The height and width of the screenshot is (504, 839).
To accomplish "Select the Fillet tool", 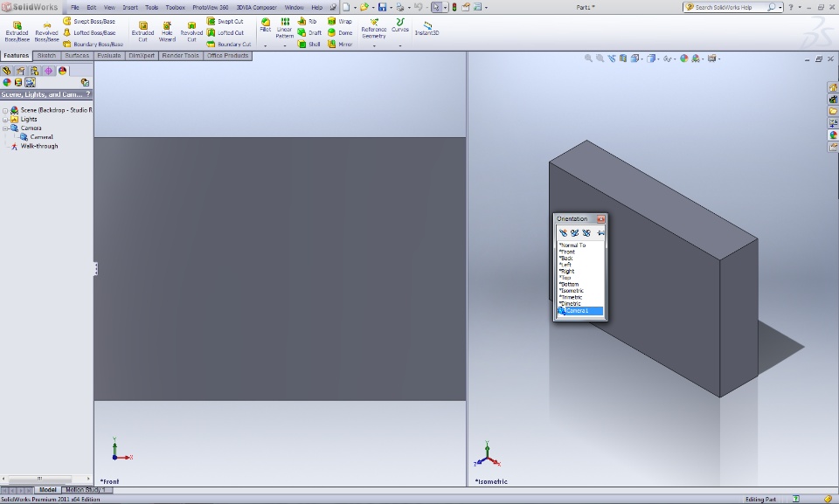I will [x=266, y=25].
